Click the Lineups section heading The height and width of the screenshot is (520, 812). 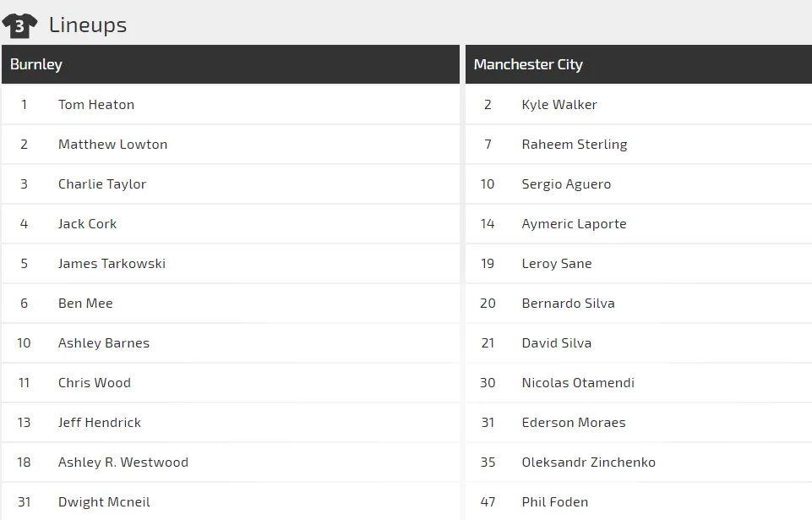click(88, 25)
